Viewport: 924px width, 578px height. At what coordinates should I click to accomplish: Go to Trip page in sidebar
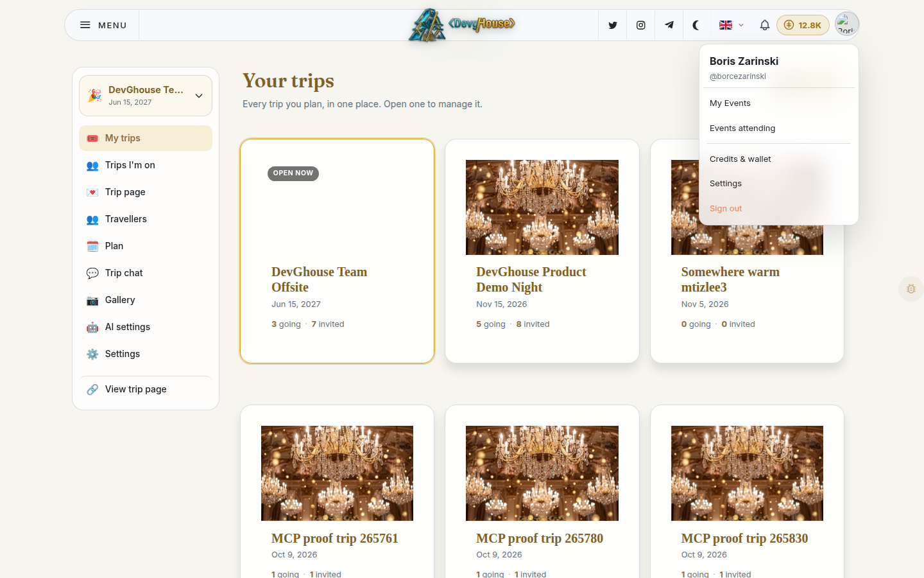click(x=146, y=192)
